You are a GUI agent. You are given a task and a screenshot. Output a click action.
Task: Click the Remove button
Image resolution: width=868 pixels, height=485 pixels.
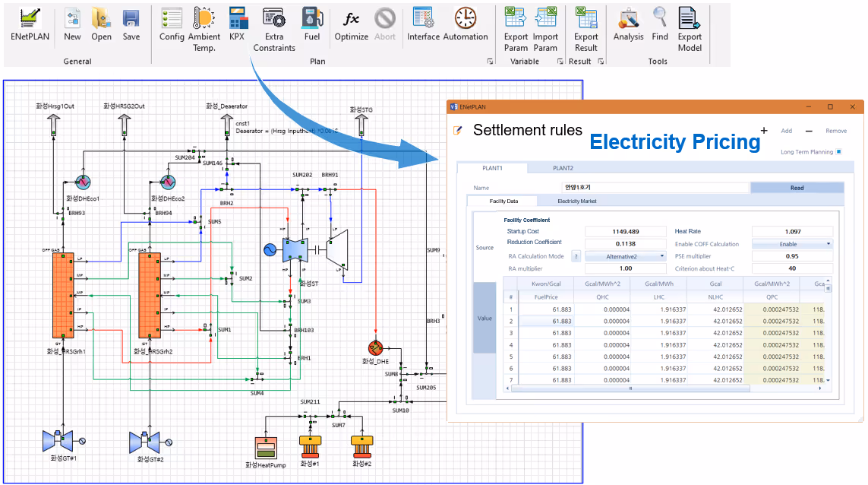coord(836,131)
